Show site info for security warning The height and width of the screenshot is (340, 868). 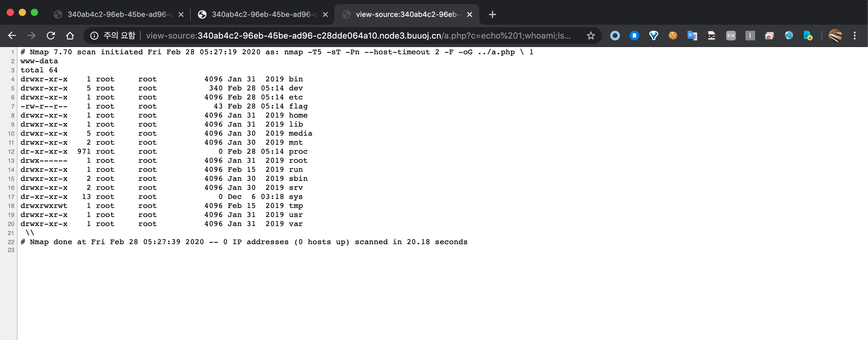[x=94, y=36]
